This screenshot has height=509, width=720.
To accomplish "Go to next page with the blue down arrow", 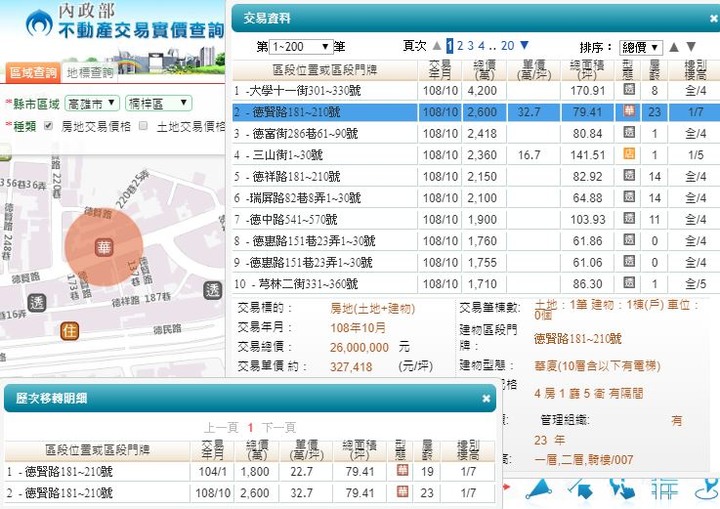I will pos(524,45).
